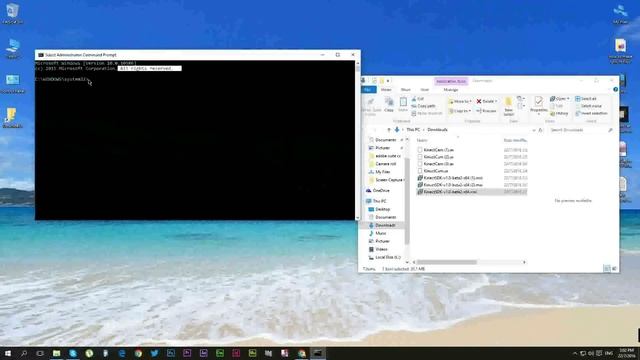640x360 pixels.
Task: Tick checkbox for KinectCam (2).ax
Action: [x=420, y=157]
